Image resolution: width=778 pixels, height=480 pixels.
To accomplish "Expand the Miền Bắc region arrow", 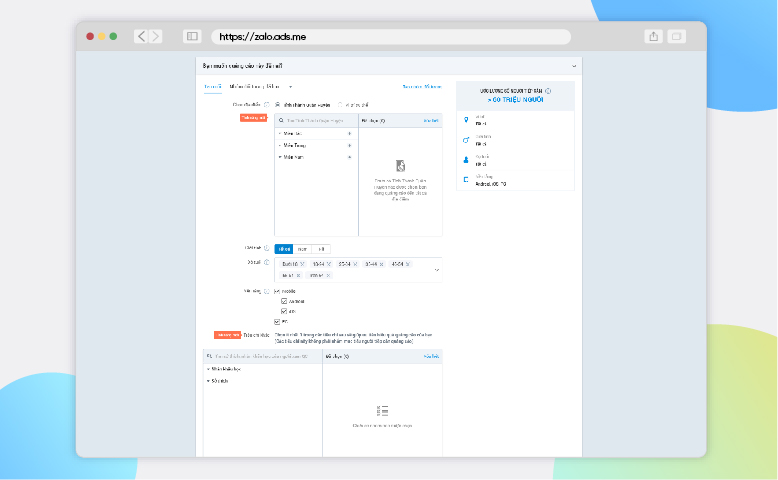I will [280, 134].
